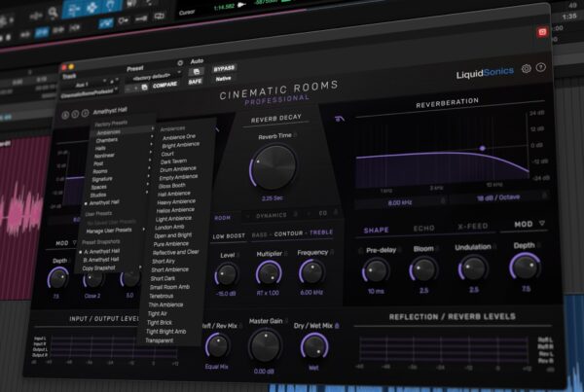Viewport: 584px width, 392px height.
Task: Choose Tight Brick preset
Action: point(160,322)
